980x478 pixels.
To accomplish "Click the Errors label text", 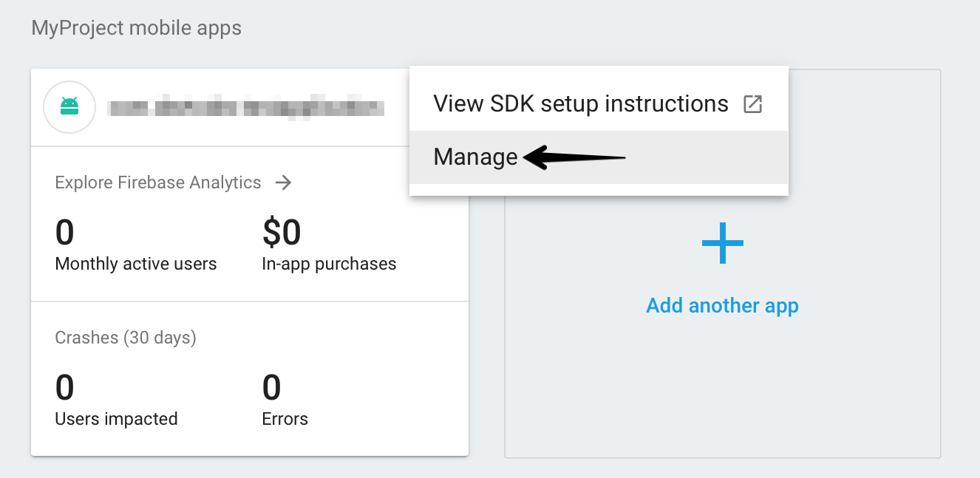I will [x=285, y=419].
